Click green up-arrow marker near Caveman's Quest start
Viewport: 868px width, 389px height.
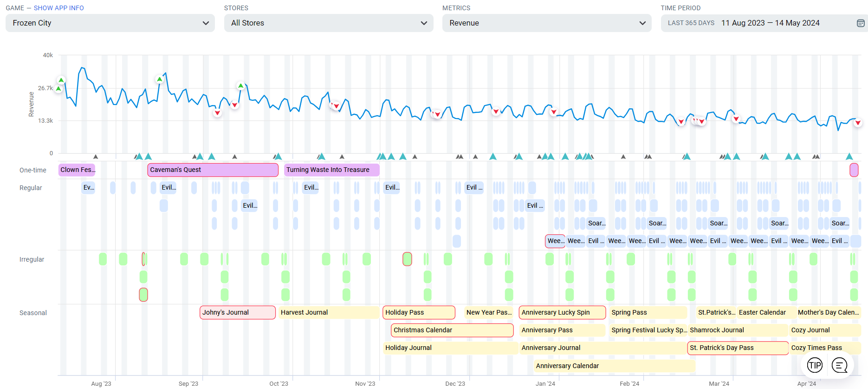click(160, 79)
